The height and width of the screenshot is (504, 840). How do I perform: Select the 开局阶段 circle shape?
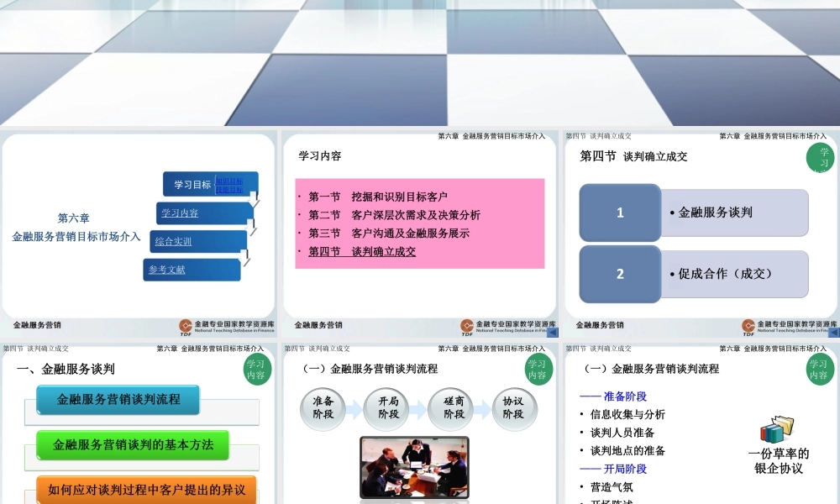coord(386,410)
